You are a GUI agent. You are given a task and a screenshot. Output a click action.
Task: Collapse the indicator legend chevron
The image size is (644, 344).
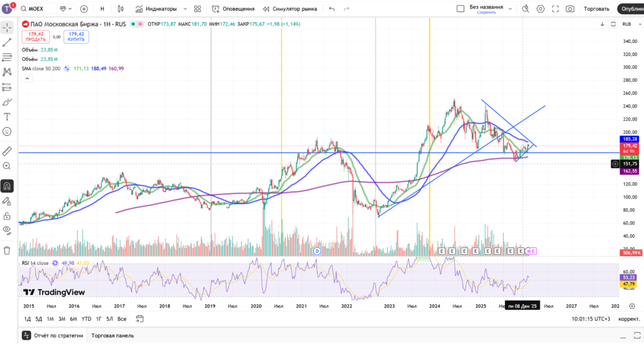27,79
